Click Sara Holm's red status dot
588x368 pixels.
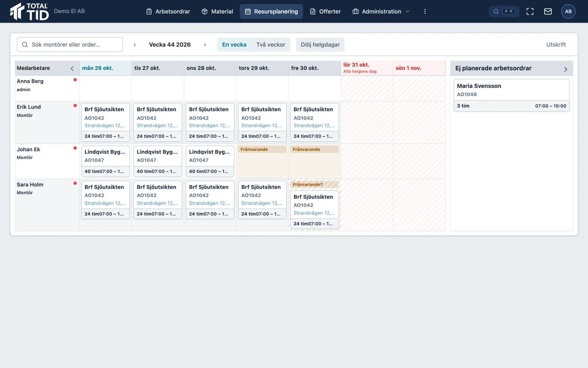(75, 183)
